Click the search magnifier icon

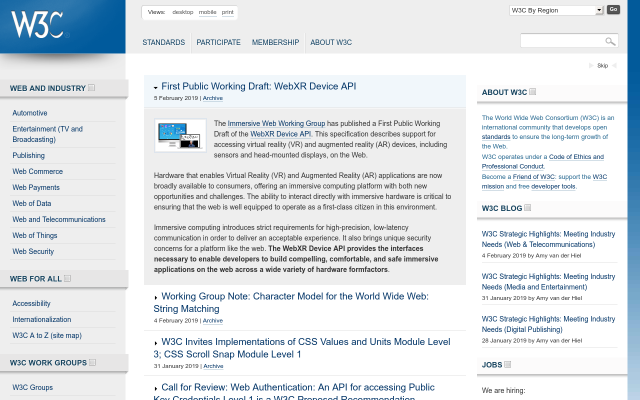click(610, 41)
